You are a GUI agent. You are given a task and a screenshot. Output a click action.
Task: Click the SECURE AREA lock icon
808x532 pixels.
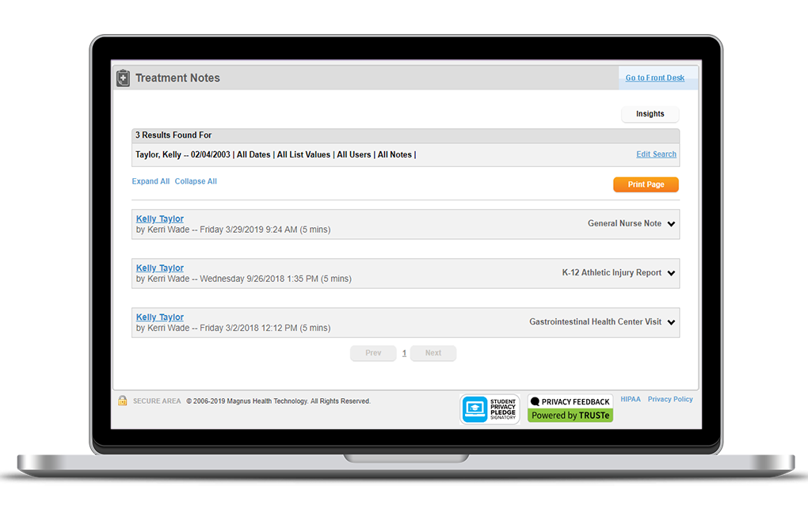coord(122,401)
